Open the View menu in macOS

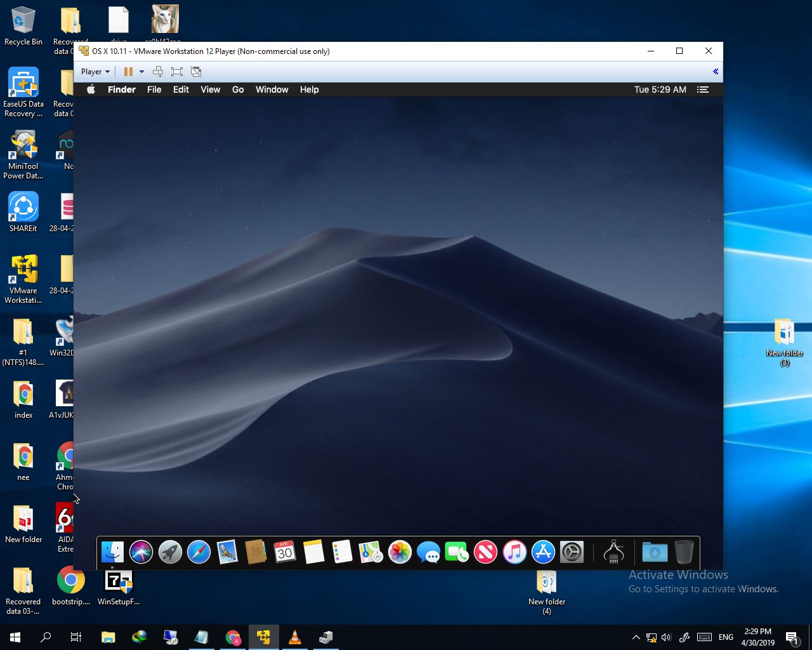point(211,90)
